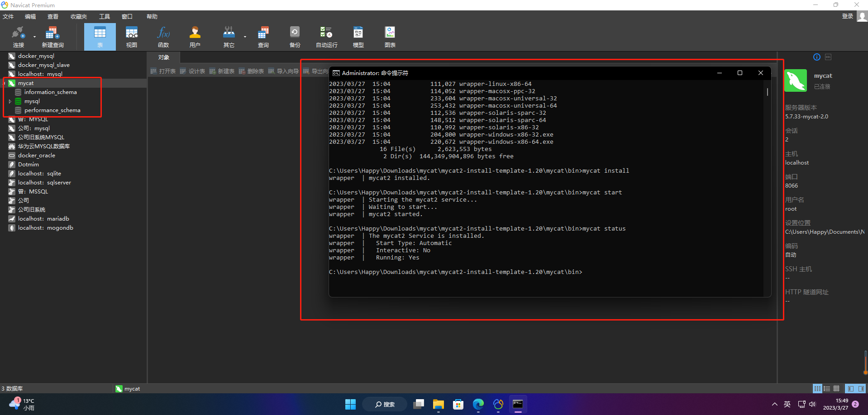The image size is (868, 415).
Task: Select the docker_oracle connection
Action: point(37,156)
